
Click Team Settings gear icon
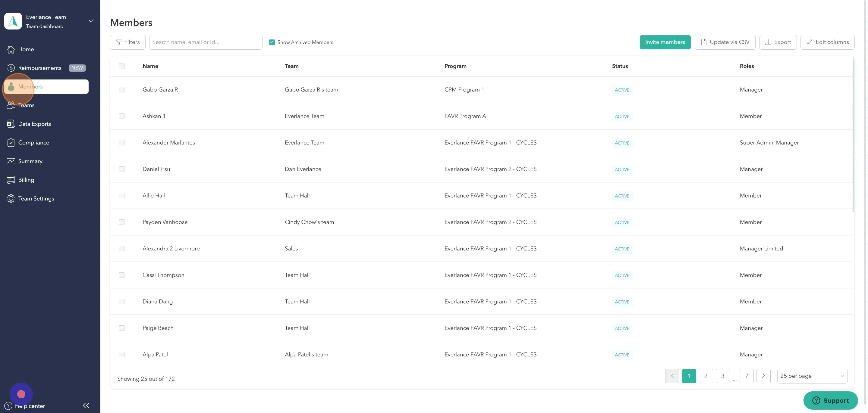pyautogui.click(x=11, y=199)
